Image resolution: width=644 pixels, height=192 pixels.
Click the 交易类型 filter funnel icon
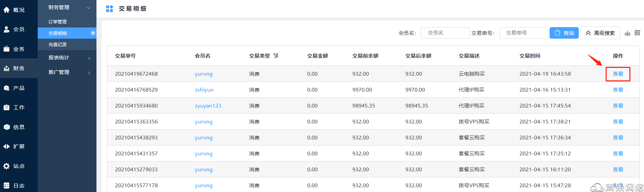pos(276,56)
